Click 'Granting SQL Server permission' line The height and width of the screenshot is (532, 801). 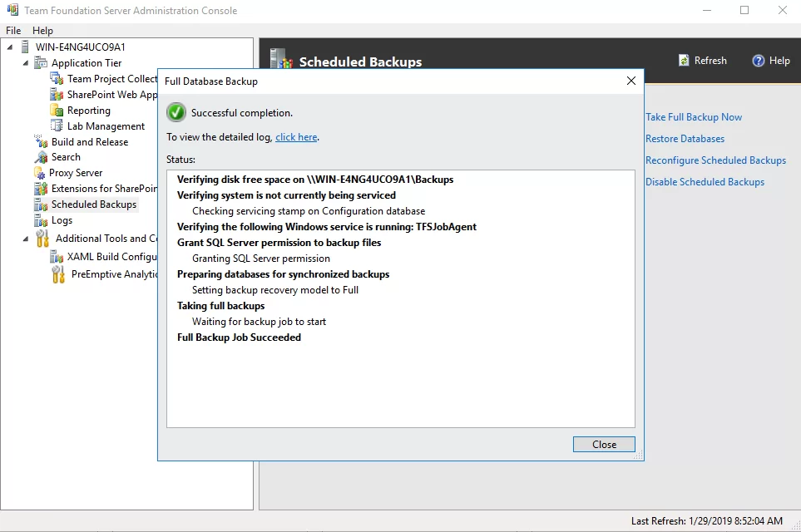tap(261, 259)
